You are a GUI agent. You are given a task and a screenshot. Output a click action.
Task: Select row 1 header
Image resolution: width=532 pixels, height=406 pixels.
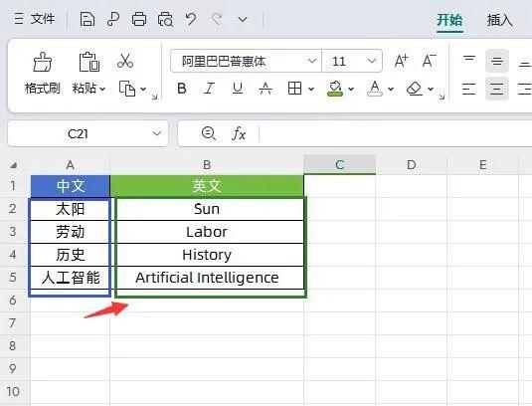click(13, 186)
